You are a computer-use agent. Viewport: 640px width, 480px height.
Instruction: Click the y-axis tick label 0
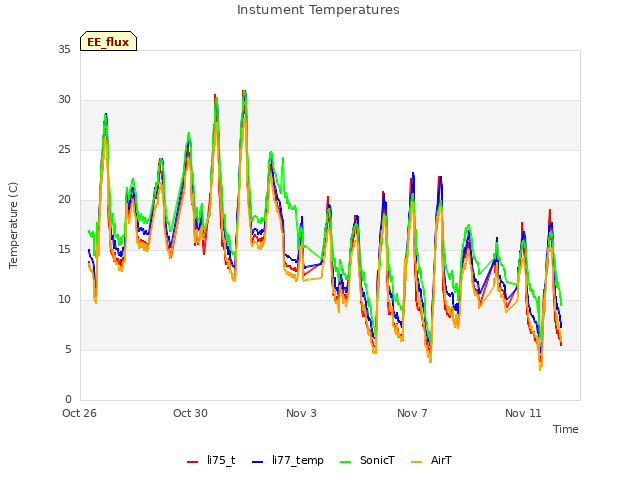[68, 400]
